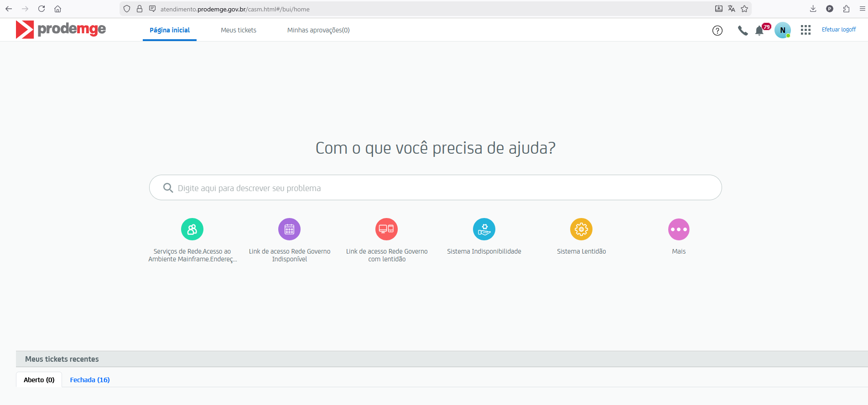The height and width of the screenshot is (405, 868).
Task: Go back using the browser back arrow
Action: (9, 9)
